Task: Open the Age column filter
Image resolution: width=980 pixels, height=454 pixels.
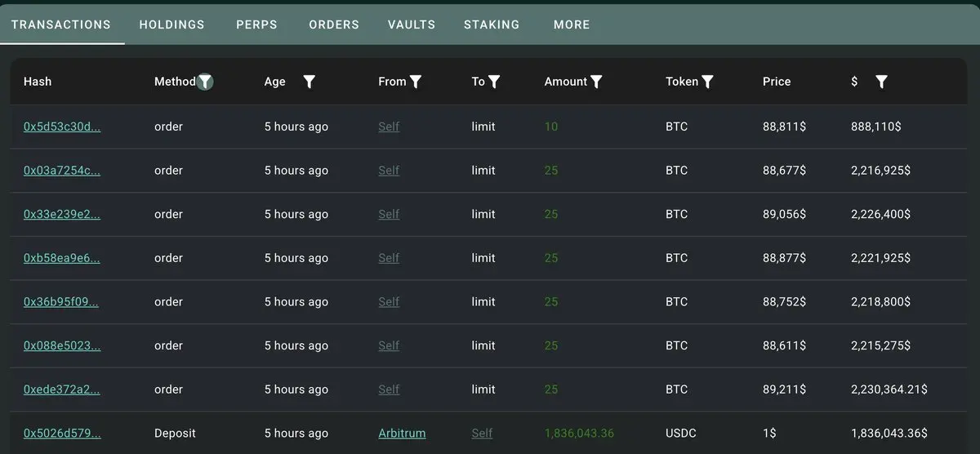Action: tap(309, 82)
